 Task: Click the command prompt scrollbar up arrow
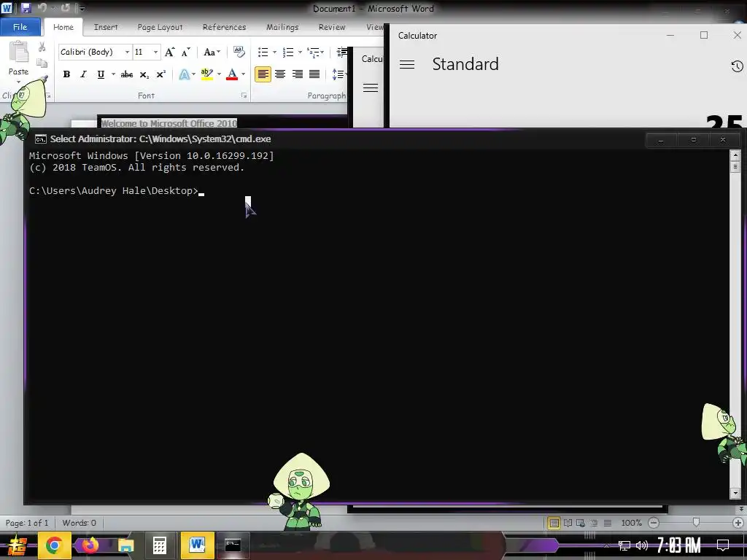click(x=735, y=155)
